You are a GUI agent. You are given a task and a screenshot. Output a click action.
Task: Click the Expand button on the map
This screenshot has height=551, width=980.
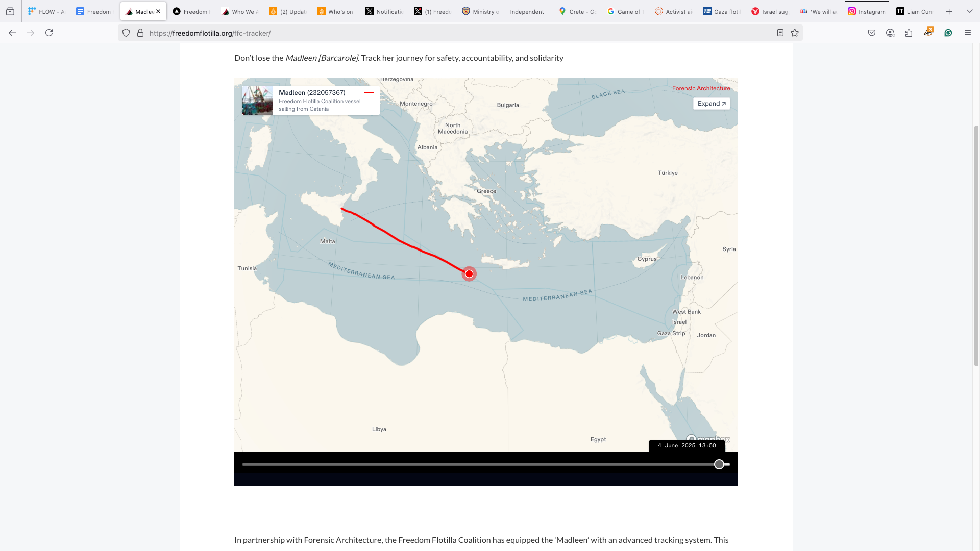click(x=711, y=104)
